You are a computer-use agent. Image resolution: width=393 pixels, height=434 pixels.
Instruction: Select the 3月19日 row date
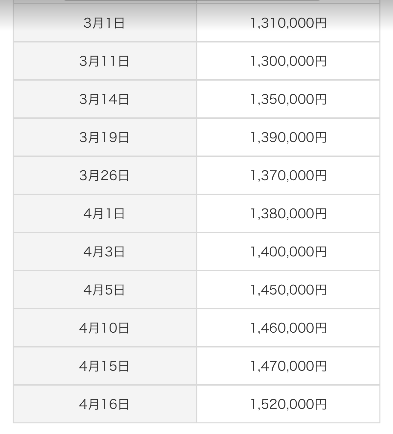pos(104,137)
